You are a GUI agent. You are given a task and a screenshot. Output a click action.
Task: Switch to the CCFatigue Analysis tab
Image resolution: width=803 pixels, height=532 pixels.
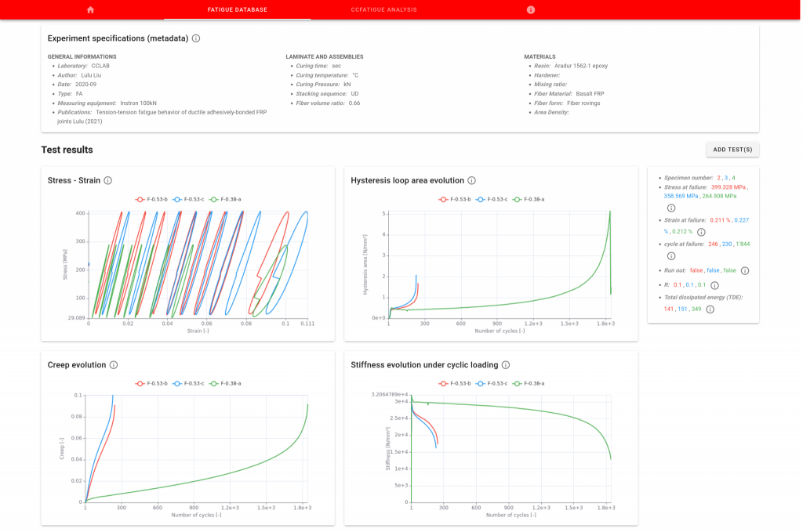point(384,9)
